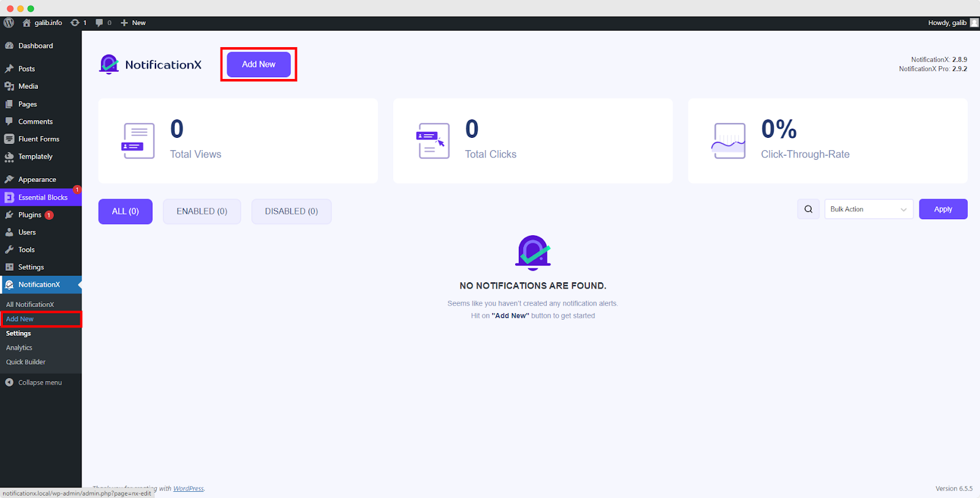Image resolution: width=980 pixels, height=498 pixels.
Task: Click the search magnifier button
Action: click(809, 209)
